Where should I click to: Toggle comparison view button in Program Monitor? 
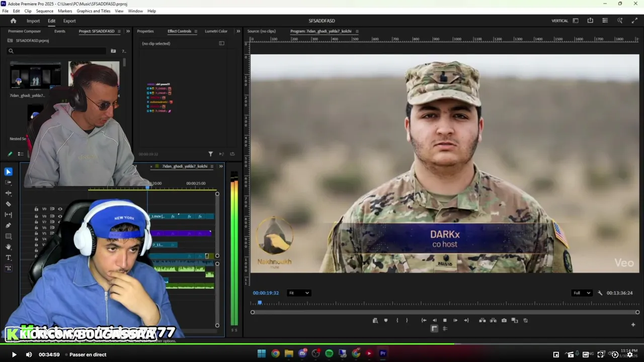tap(515, 320)
